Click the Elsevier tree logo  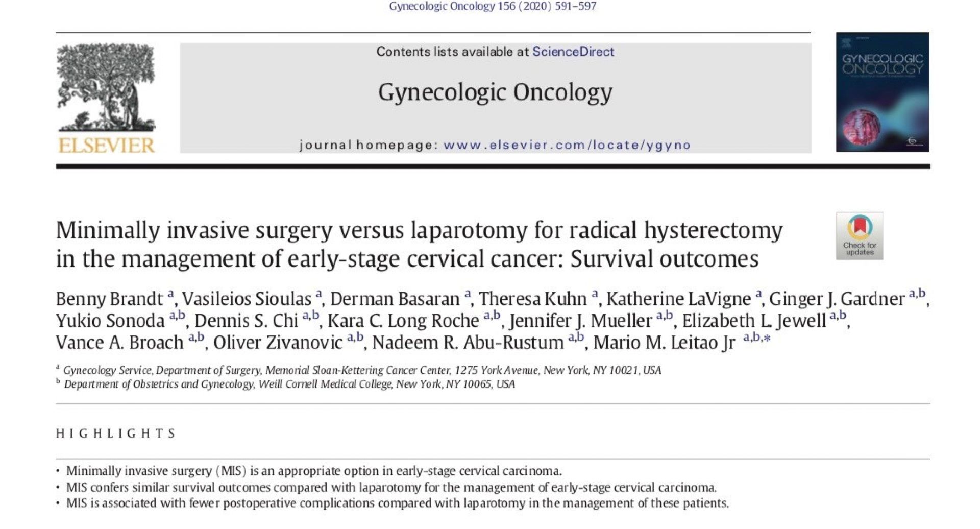[106, 87]
